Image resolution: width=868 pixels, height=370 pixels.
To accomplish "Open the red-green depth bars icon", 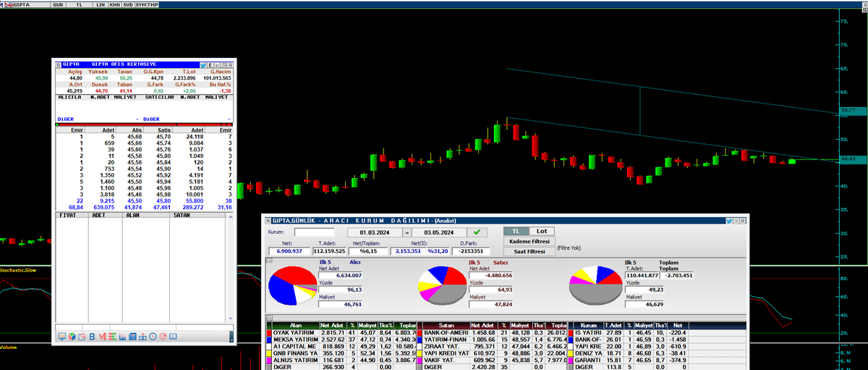I will 112,337.
